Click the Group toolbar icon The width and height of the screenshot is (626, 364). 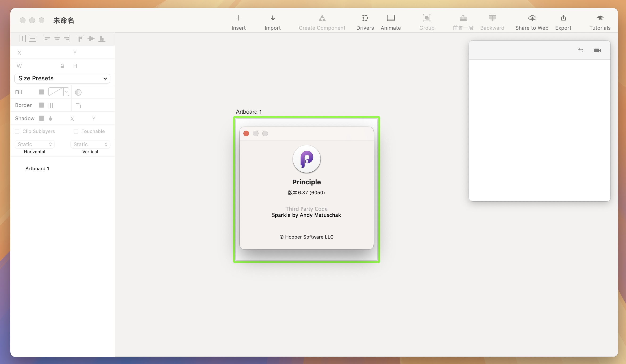pos(427,18)
